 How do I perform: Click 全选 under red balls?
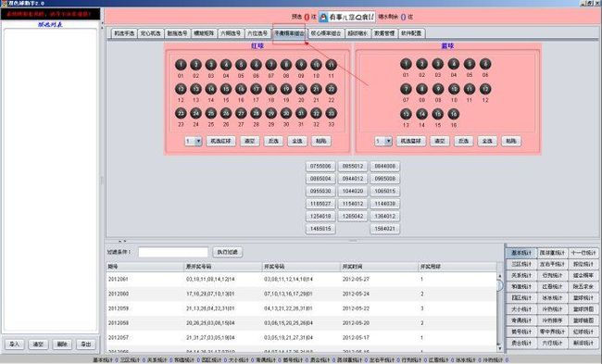point(297,142)
